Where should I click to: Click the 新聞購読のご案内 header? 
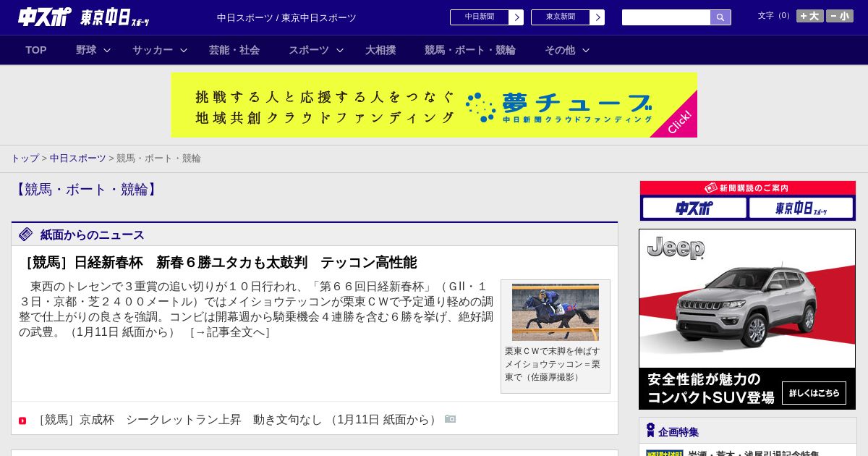pyautogui.click(x=747, y=187)
